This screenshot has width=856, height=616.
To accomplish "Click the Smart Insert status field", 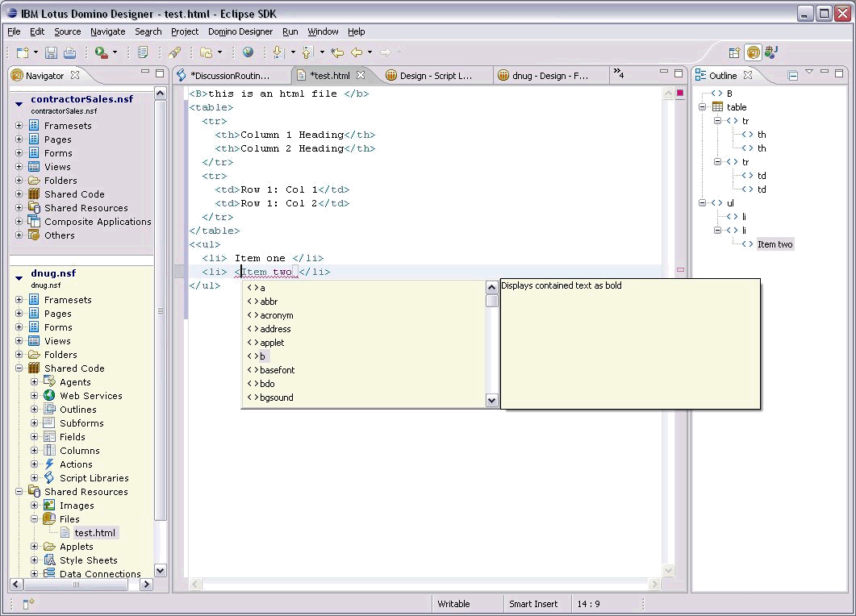I will [533, 604].
